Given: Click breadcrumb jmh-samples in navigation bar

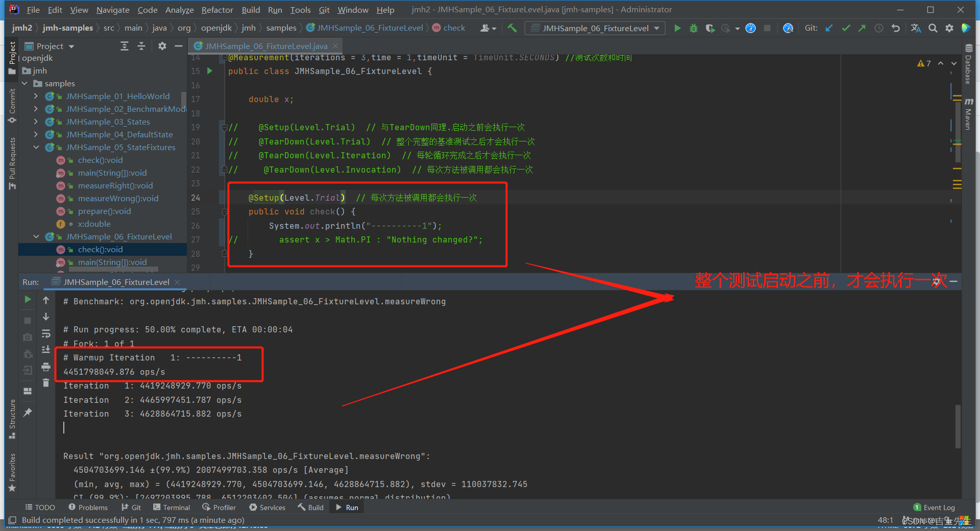Looking at the screenshot, I should pos(68,28).
